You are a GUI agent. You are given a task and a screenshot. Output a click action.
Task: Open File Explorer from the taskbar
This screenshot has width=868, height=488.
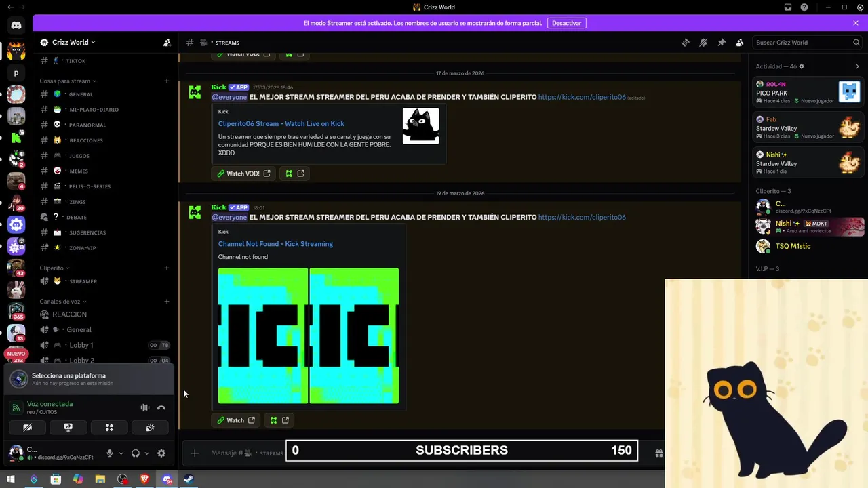click(100, 479)
